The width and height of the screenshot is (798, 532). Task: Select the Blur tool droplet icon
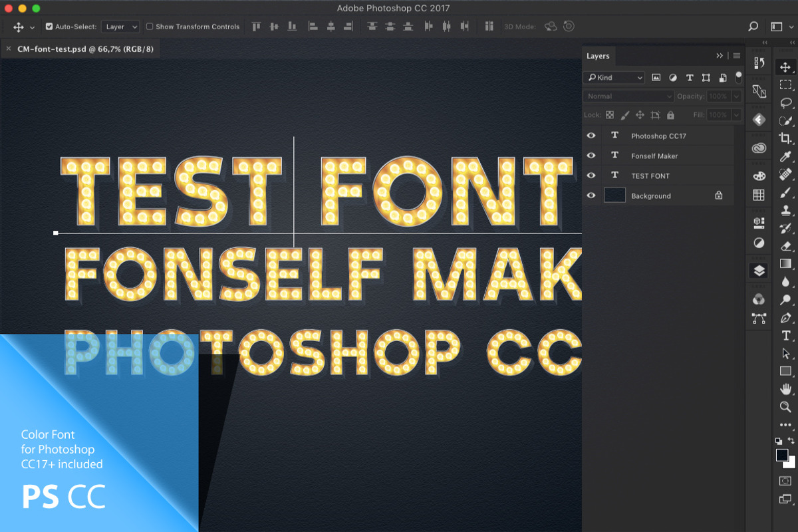click(x=785, y=282)
